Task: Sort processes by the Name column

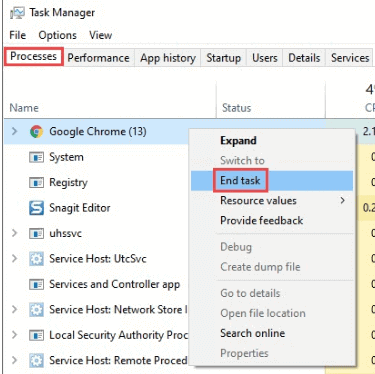Action: (24, 108)
